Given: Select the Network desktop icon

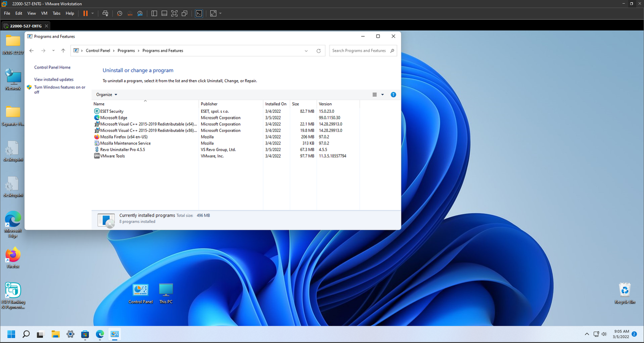Looking at the screenshot, I should (13, 80).
